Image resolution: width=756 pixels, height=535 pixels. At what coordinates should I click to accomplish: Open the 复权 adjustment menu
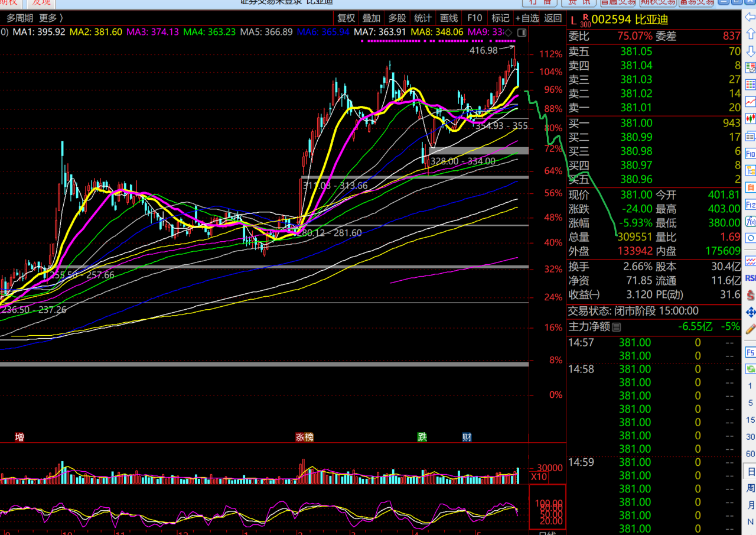click(347, 18)
